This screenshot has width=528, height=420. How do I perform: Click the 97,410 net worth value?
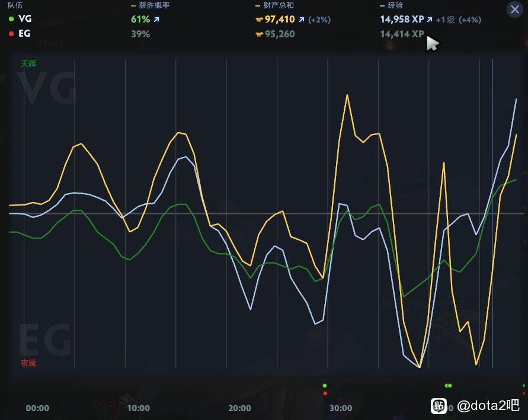(280, 19)
